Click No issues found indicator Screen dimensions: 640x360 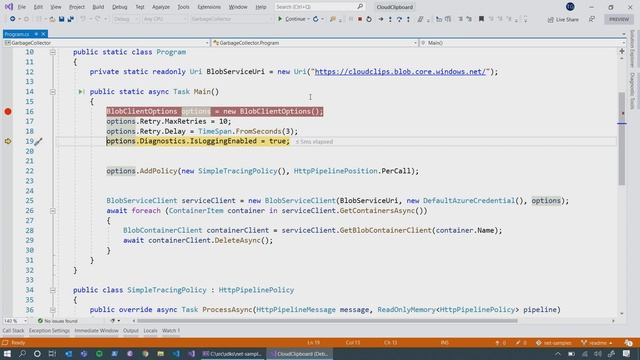tap(58, 321)
